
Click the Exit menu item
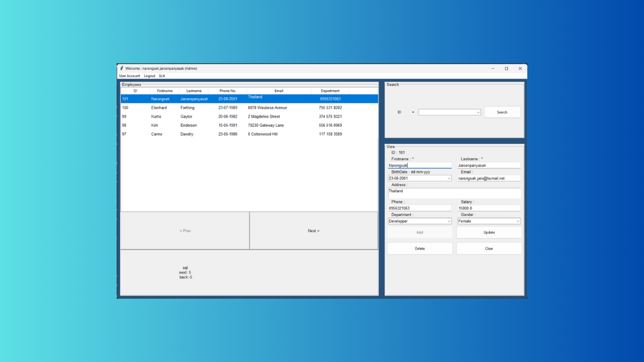point(162,76)
